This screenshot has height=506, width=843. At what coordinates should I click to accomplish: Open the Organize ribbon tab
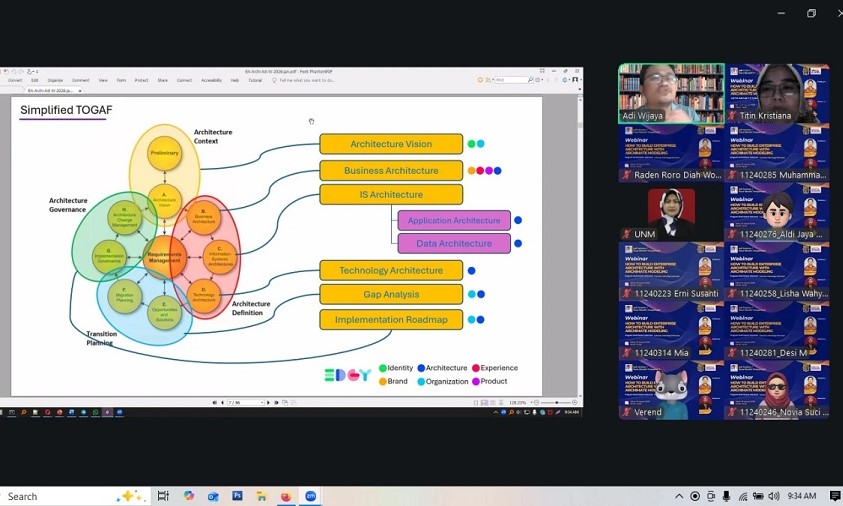[55, 80]
